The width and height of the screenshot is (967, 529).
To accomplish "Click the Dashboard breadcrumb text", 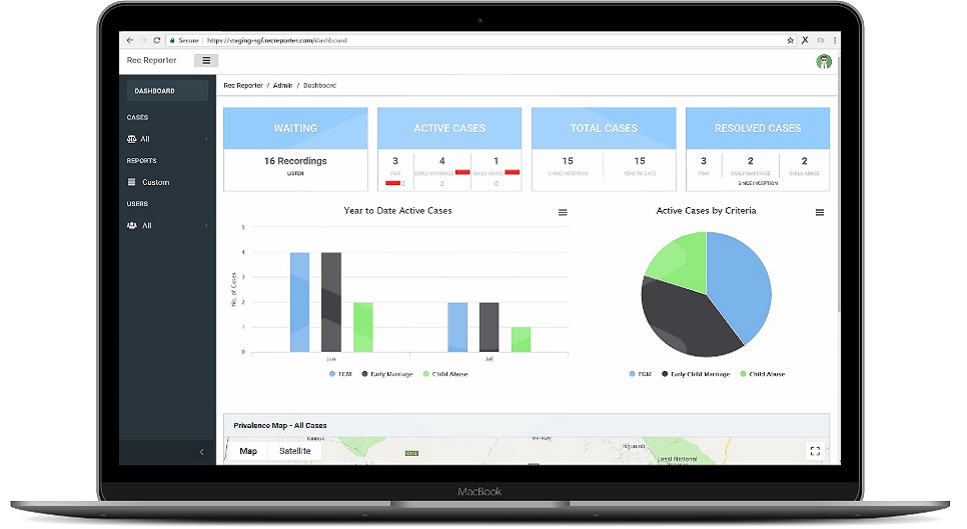I will tap(319, 85).
